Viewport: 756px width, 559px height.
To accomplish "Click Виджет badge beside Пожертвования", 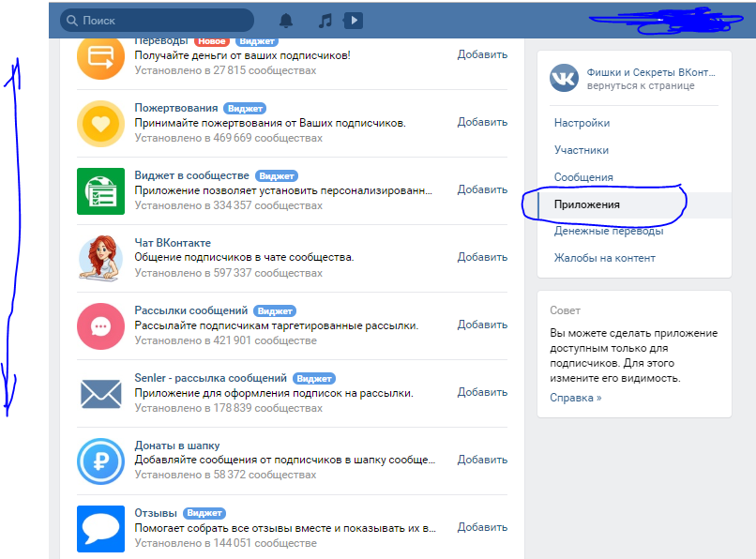I will click(245, 109).
